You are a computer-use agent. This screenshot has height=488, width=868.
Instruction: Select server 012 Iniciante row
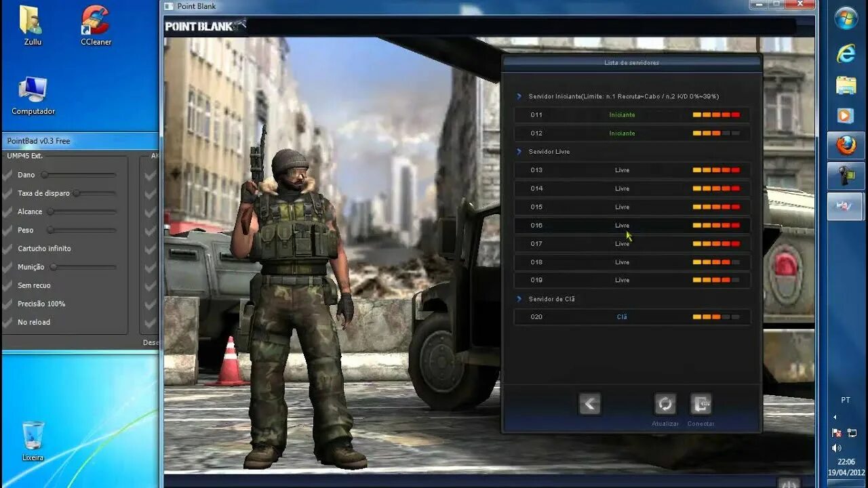coord(632,133)
